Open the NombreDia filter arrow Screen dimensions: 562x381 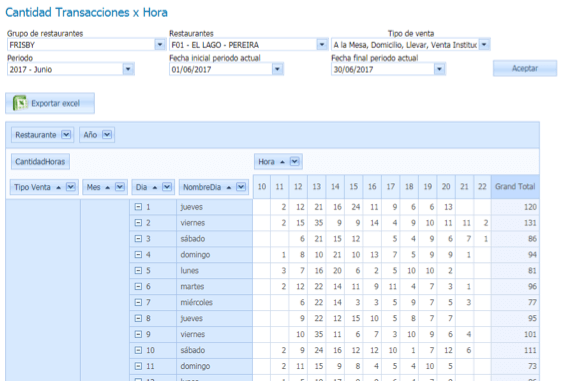pyautogui.click(x=241, y=187)
